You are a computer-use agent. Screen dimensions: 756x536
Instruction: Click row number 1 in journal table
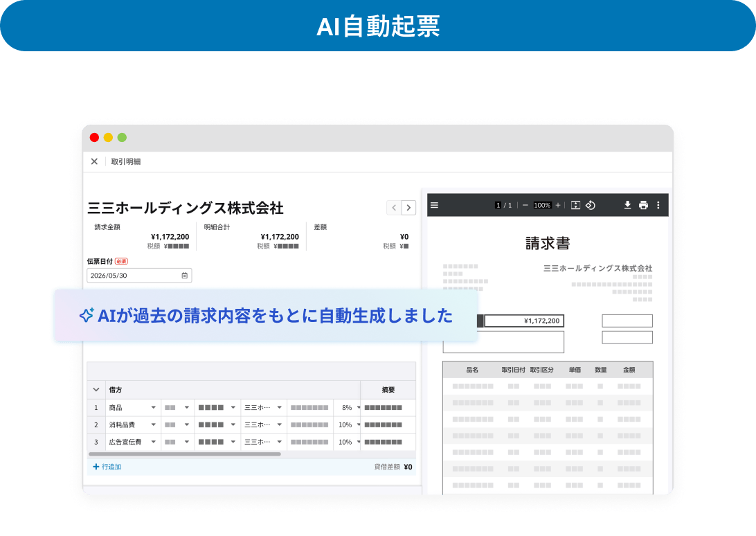pos(96,408)
